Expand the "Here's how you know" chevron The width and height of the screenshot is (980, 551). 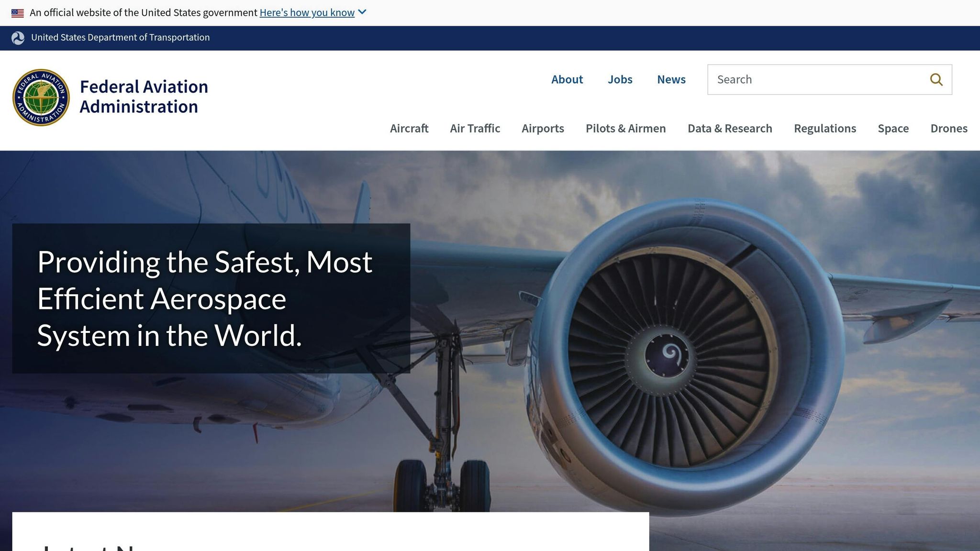tap(362, 12)
